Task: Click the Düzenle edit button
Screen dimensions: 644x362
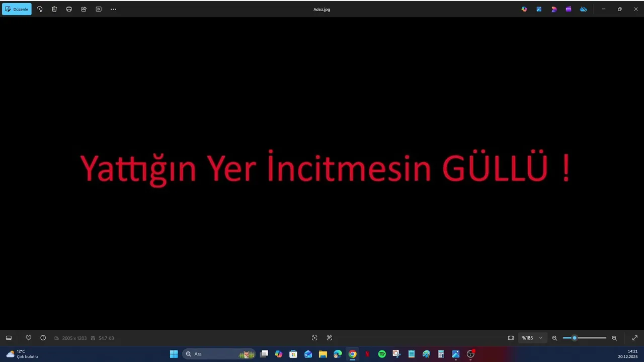Action: (x=17, y=9)
